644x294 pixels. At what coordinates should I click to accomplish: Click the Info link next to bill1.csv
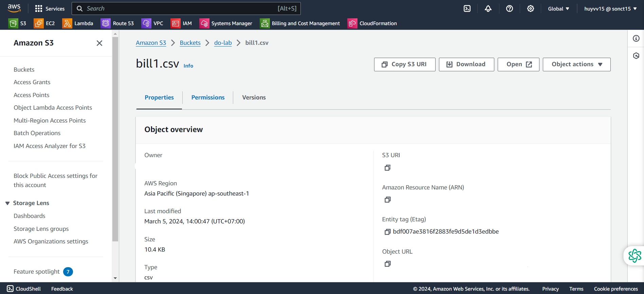click(x=188, y=66)
